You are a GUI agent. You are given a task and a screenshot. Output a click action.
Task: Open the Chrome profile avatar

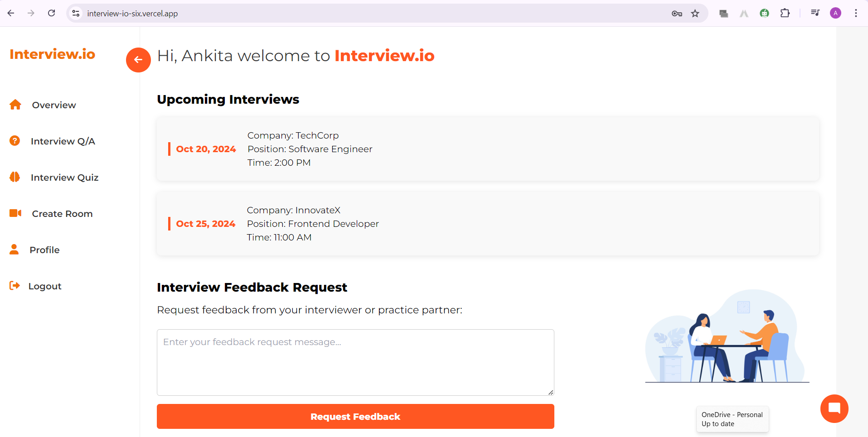tap(835, 13)
